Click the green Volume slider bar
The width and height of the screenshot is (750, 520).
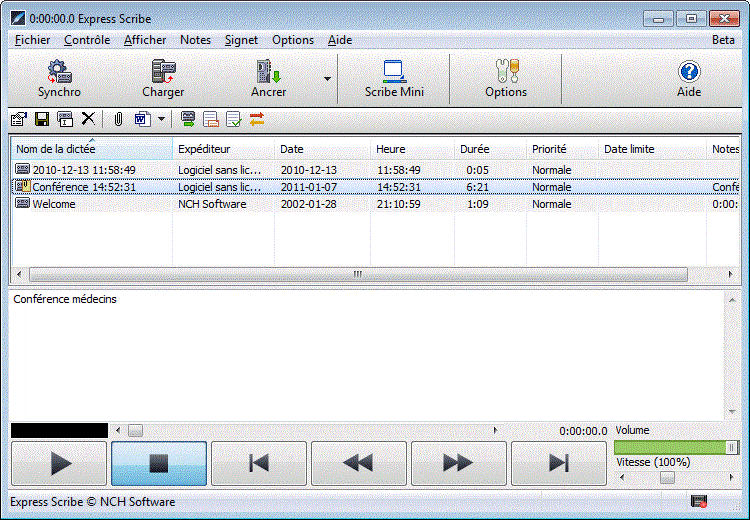676,447
